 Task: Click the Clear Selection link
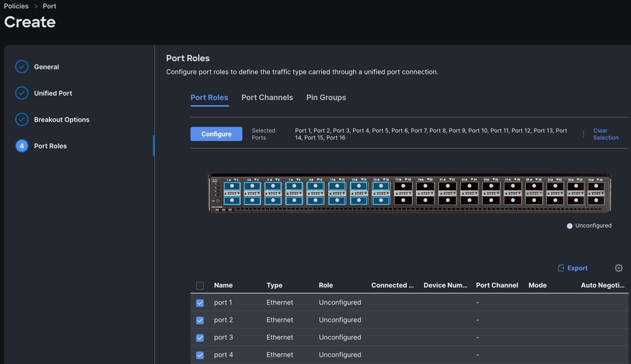tap(606, 134)
